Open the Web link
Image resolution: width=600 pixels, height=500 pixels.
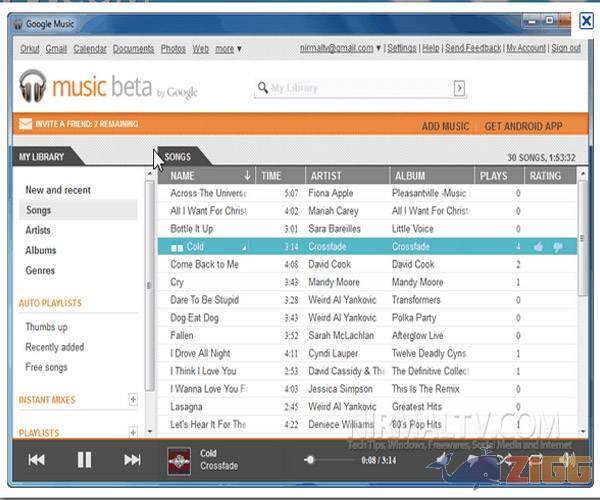[x=201, y=49]
